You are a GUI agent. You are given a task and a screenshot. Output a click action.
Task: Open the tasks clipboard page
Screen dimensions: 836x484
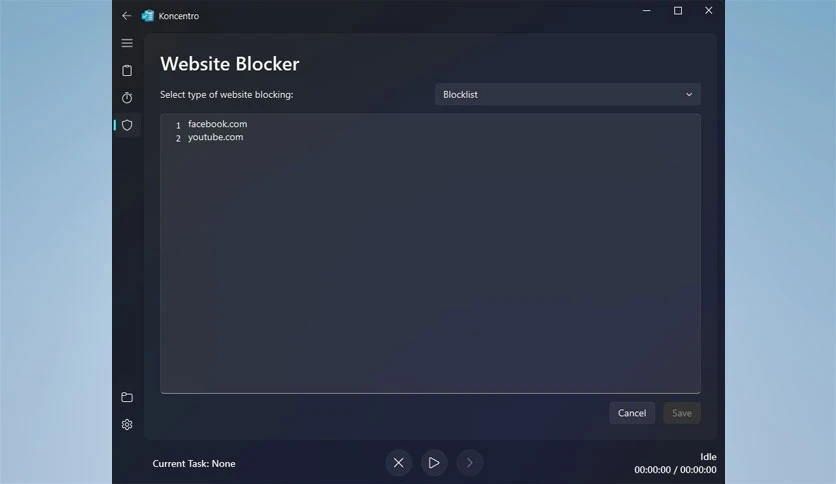(x=127, y=70)
